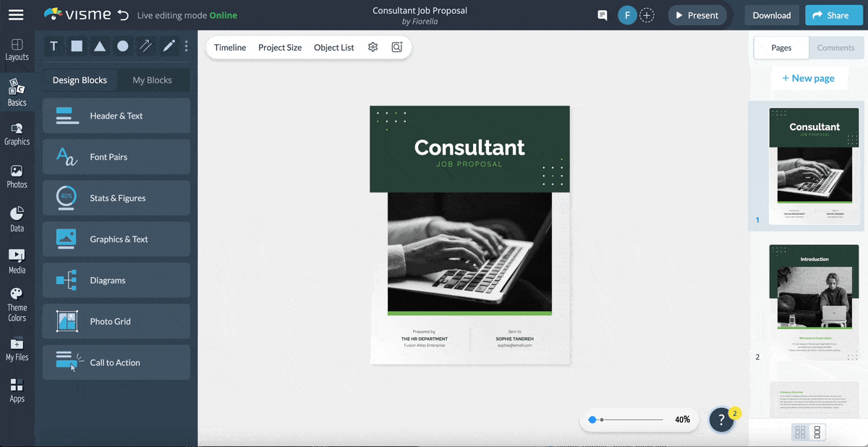
Task: Open the profile menu via the F avatar
Action: (627, 14)
